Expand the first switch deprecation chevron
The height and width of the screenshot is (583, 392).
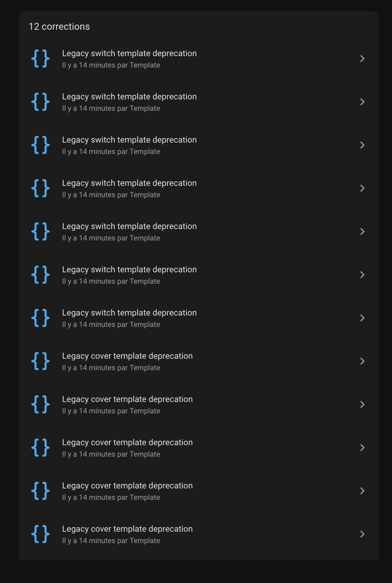362,59
